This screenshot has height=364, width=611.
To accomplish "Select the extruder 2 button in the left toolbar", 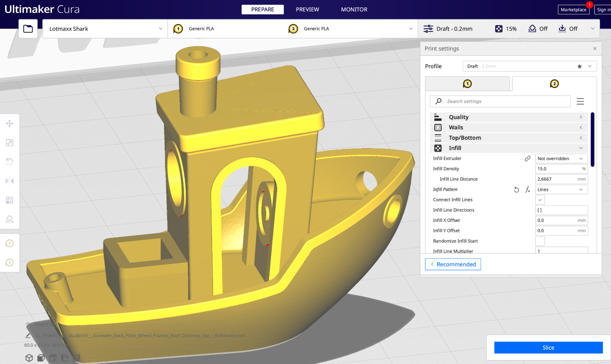I will coord(9,262).
